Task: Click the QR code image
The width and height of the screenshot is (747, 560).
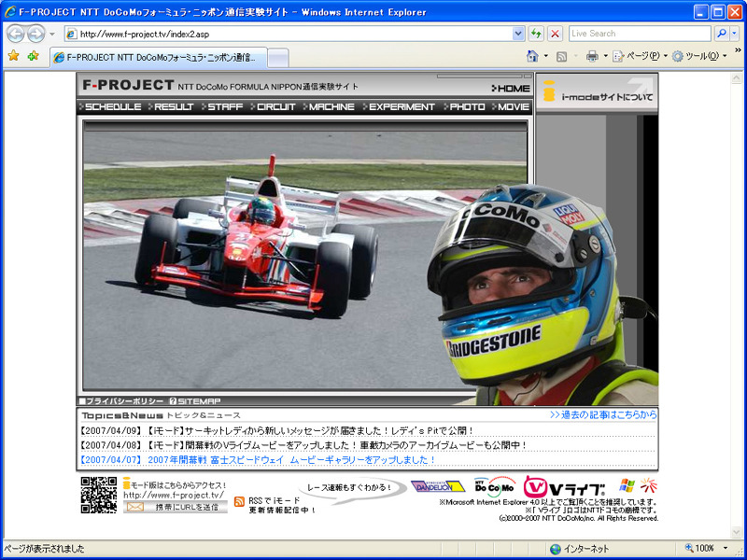Action: click(99, 495)
